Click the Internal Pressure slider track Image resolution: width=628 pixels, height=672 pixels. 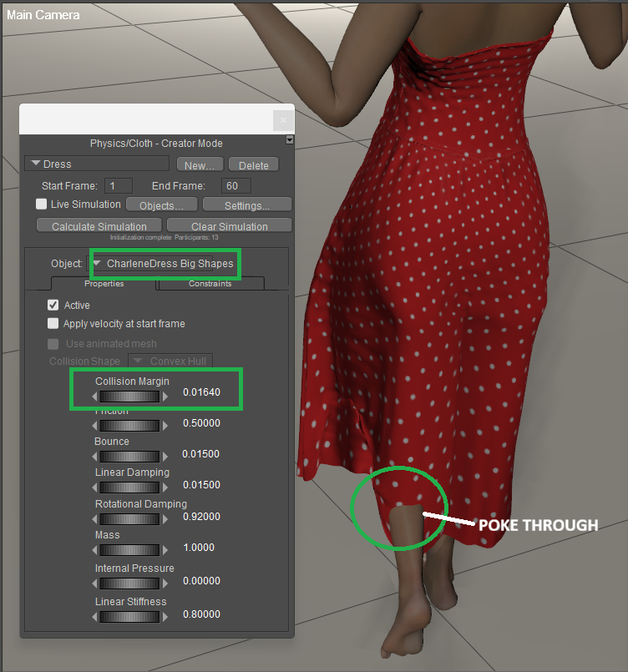click(129, 584)
